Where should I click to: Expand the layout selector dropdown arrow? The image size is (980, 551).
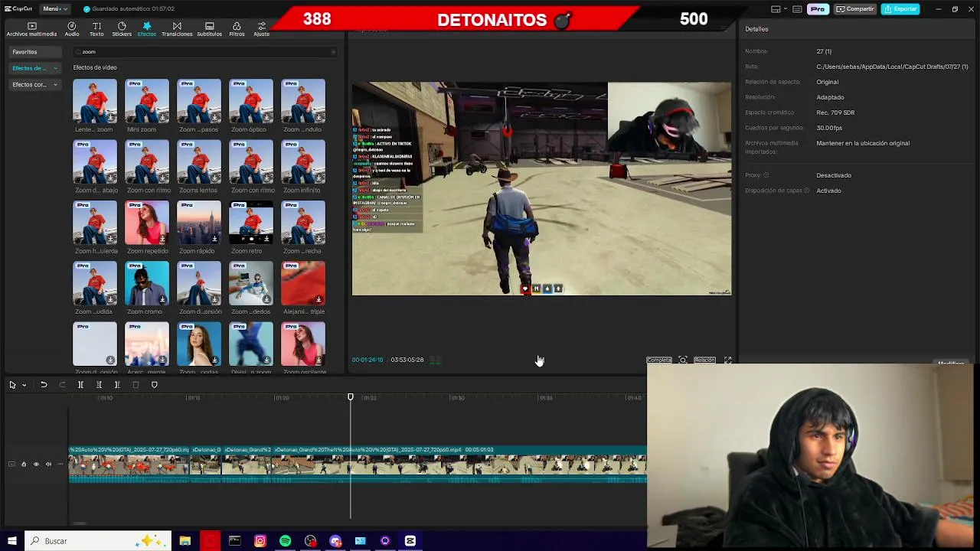786,9
